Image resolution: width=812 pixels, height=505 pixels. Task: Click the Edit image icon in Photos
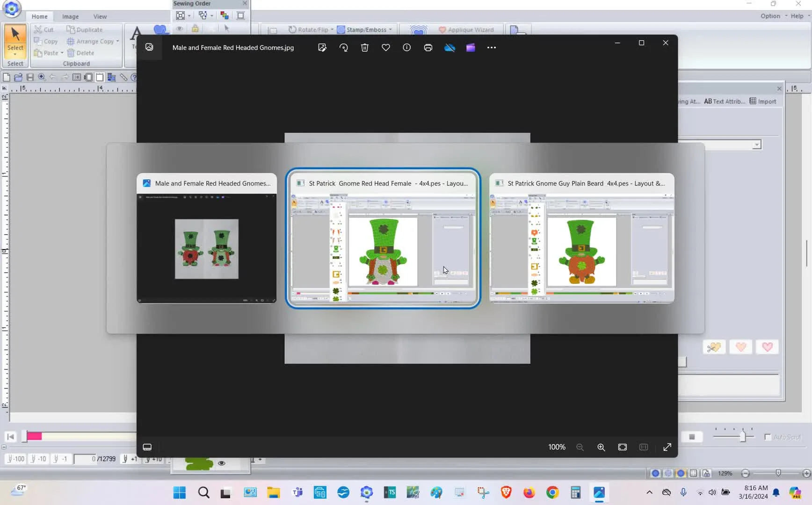[x=322, y=47]
